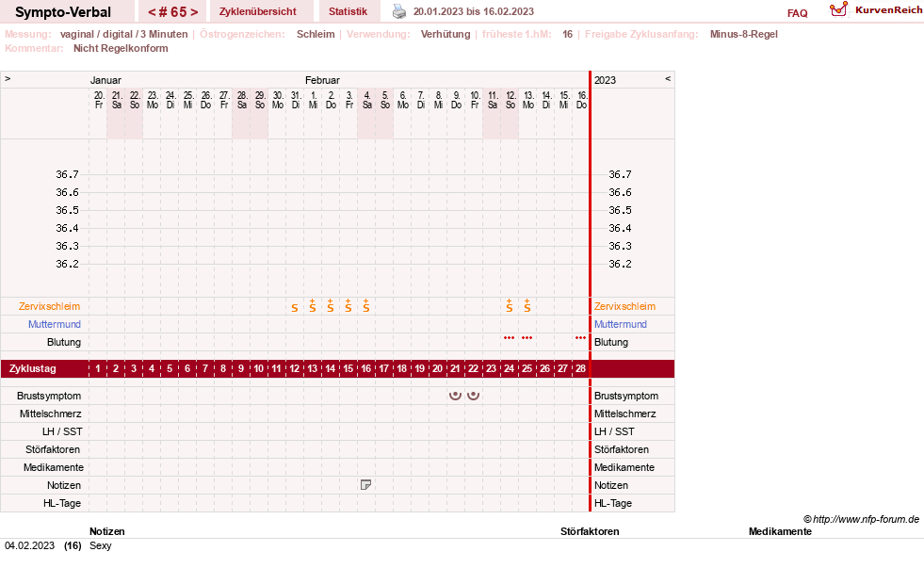Screen dimensions: 924x568
Task: Click left Mittelschmerz row label
Action: click(50, 414)
